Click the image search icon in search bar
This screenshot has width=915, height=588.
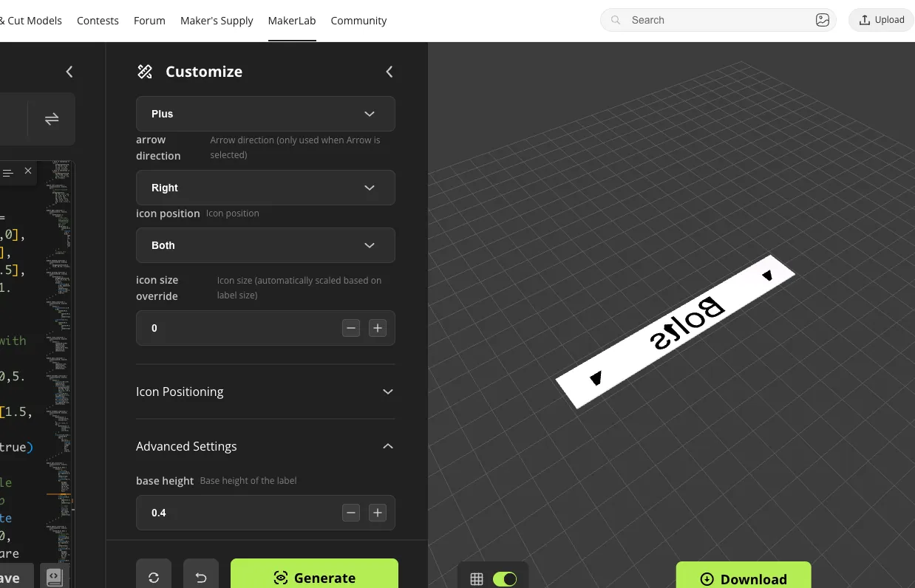click(x=823, y=20)
